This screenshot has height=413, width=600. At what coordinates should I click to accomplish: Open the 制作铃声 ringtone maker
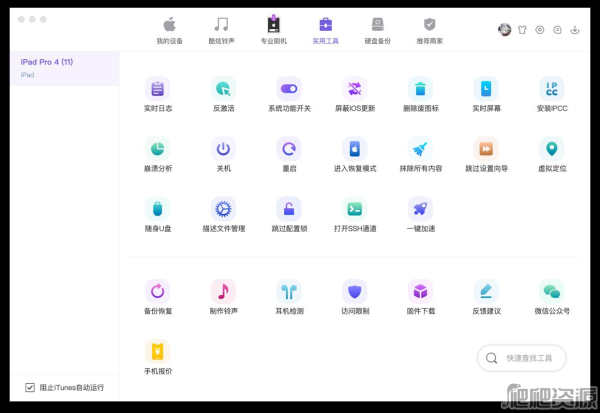click(x=223, y=292)
